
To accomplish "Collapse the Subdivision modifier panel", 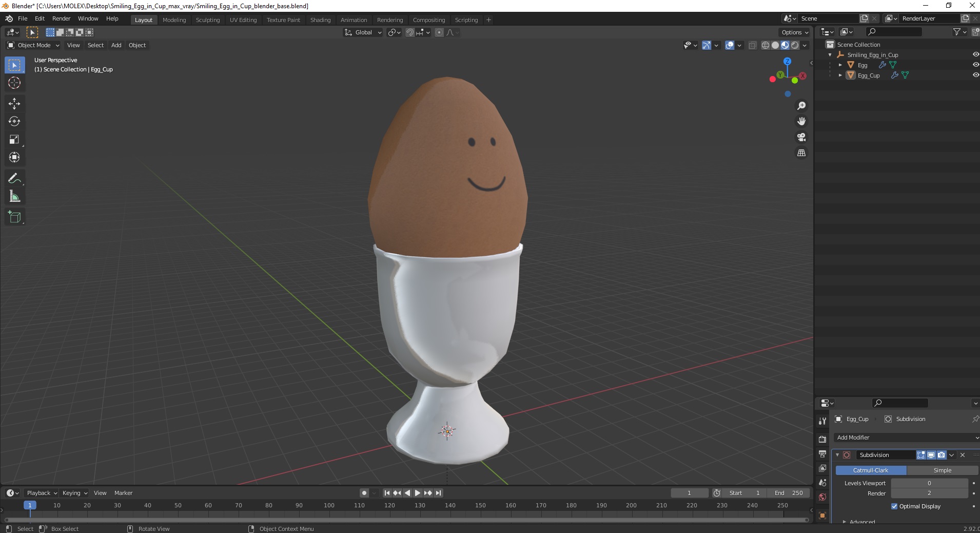I will (x=837, y=455).
